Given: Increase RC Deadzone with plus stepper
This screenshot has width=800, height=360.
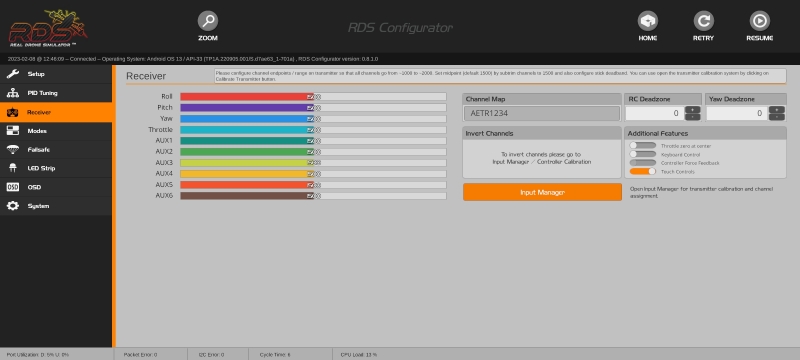Looking at the screenshot, I should (692, 110).
